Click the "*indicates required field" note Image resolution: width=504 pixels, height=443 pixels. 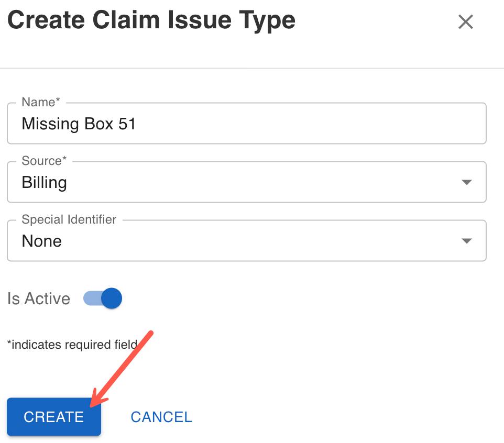click(72, 344)
